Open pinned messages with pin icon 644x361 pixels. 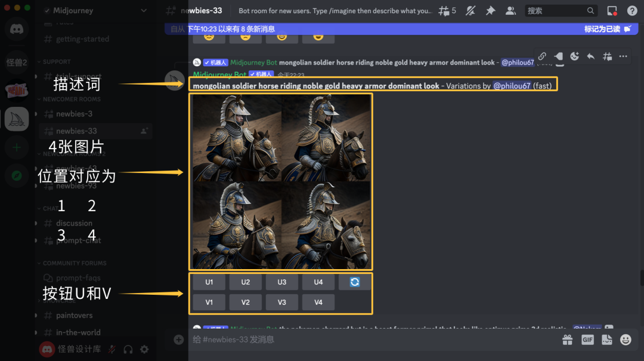tap(490, 11)
